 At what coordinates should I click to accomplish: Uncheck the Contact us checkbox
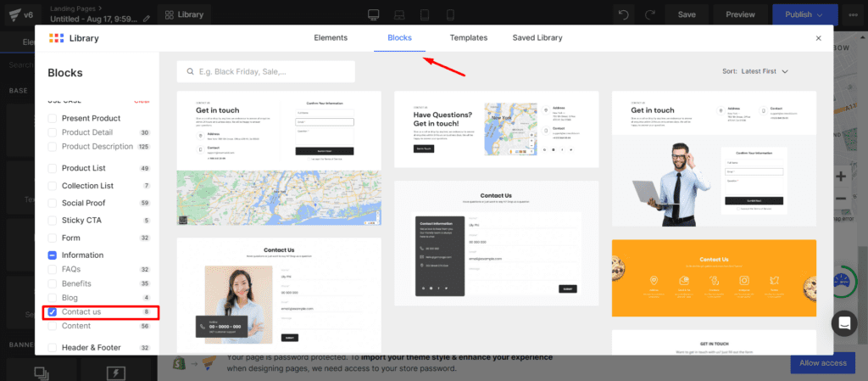pyautogui.click(x=52, y=311)
